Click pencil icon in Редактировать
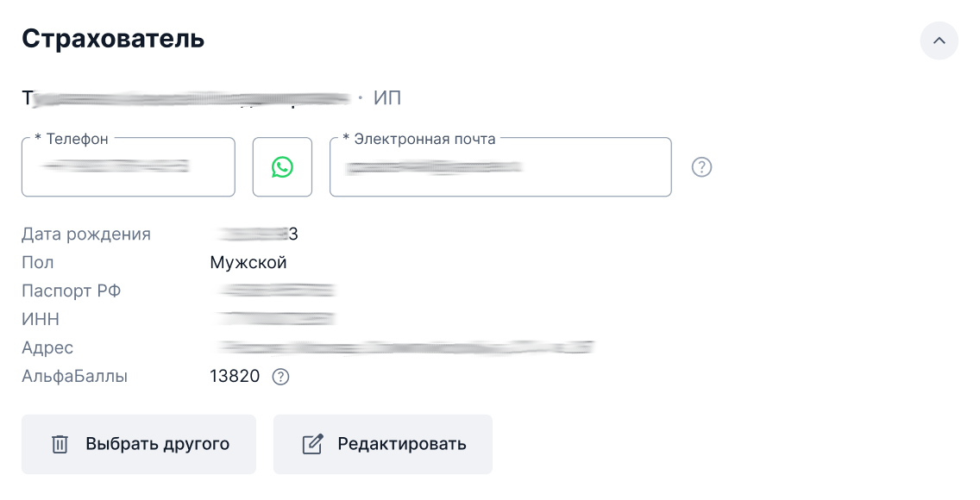Viewport: 980px width, 500px height. (312, 445)
